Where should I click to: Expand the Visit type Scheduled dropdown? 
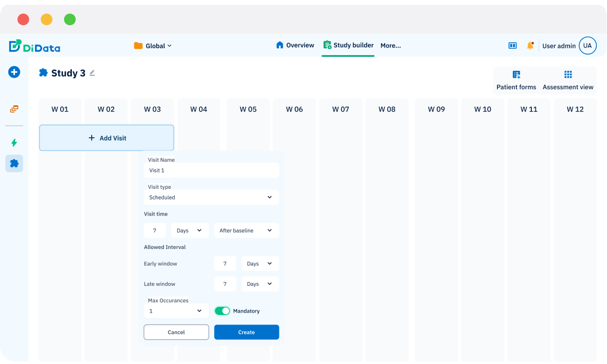click(x=211, y=198)
